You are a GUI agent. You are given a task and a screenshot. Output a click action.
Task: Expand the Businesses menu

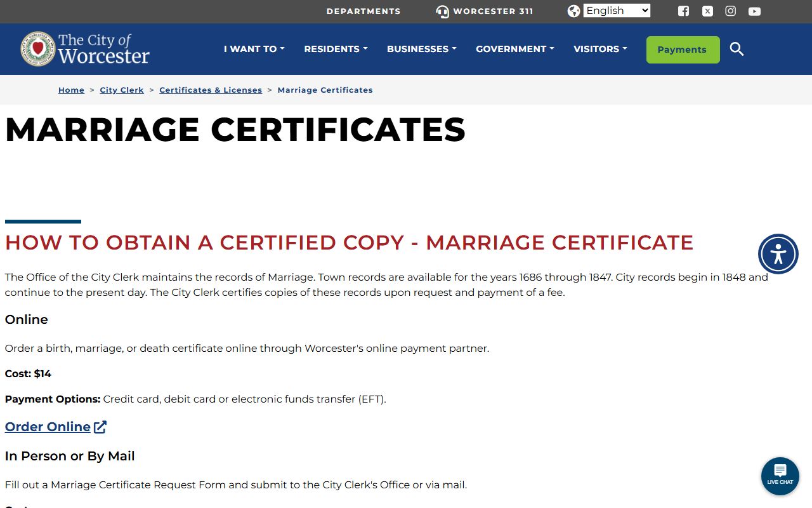pyautogui.click(x=422, y=49)
